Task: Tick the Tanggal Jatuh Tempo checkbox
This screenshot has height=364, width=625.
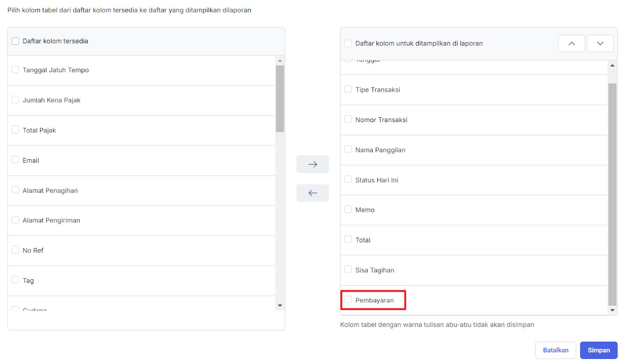Action: coord(15,69)
